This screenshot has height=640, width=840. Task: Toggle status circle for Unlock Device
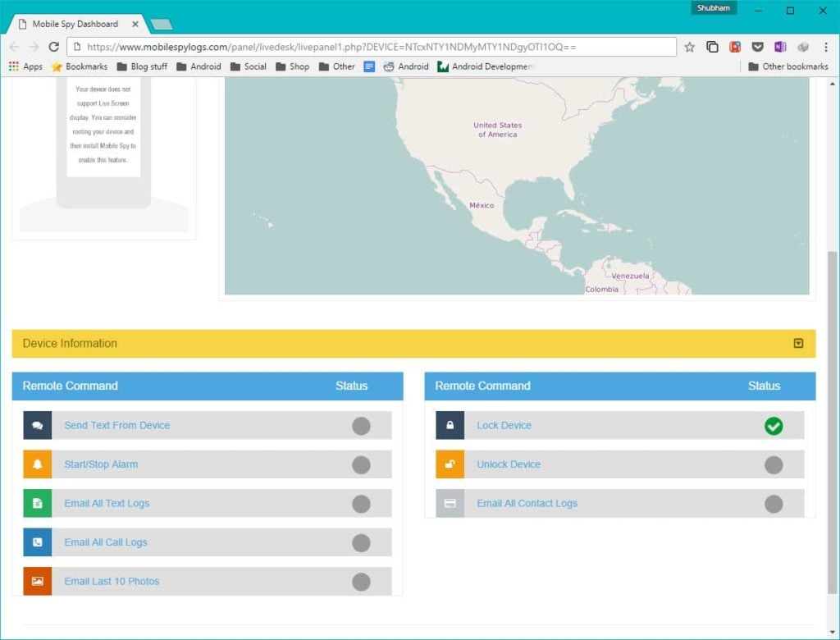pos(774,464)
